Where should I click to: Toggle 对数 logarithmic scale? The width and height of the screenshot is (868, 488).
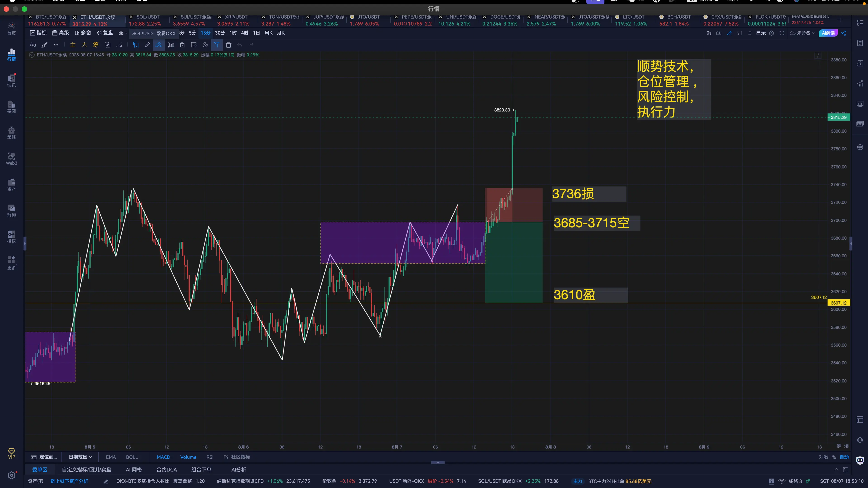(823, 457)
